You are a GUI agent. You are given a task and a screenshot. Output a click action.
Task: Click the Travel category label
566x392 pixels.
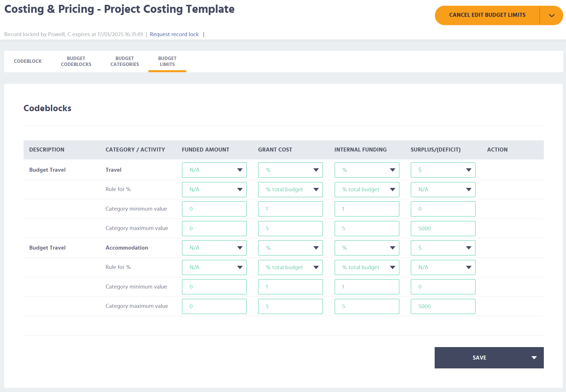113,170
